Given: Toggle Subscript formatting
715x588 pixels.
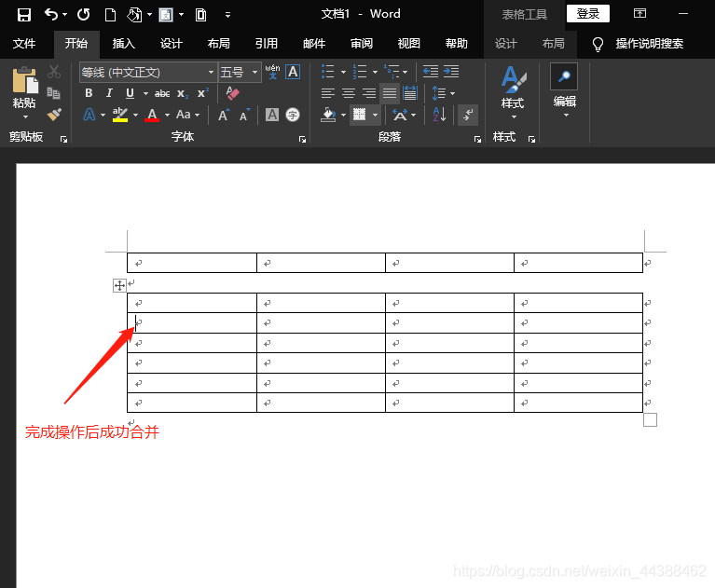Looking at the screenshot, I should (183, 93).
